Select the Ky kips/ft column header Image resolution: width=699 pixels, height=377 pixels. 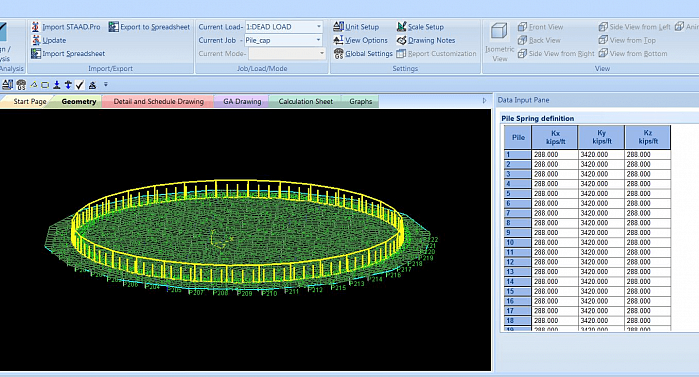click(x=601, y=137)
